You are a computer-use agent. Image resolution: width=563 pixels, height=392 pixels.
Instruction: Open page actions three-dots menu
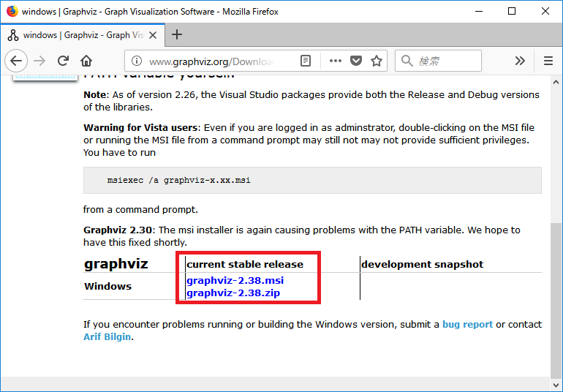pyautogui.click(x=336, y=61)
